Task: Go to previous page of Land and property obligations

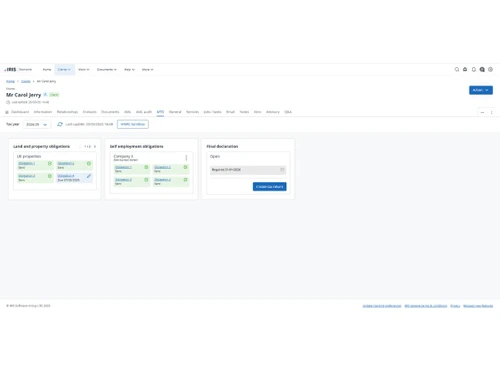Action: (x=80, y=146)
